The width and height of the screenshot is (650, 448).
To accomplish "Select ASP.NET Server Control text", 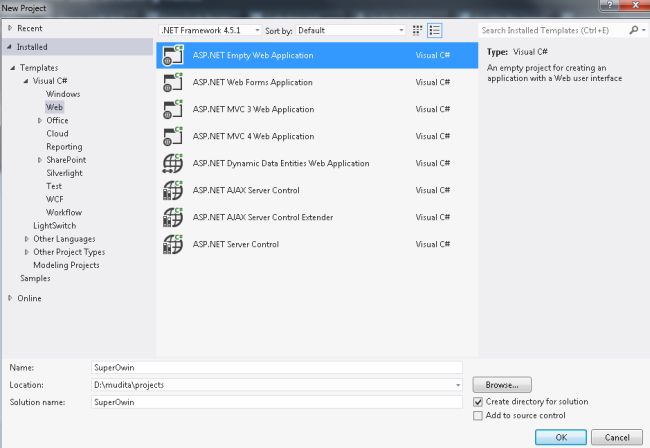I will click(x=235, y=244).
